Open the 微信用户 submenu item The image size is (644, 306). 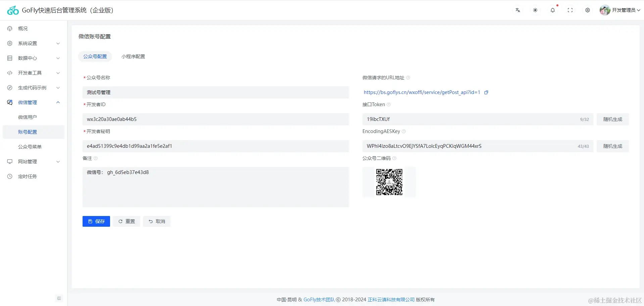(34, 117)
